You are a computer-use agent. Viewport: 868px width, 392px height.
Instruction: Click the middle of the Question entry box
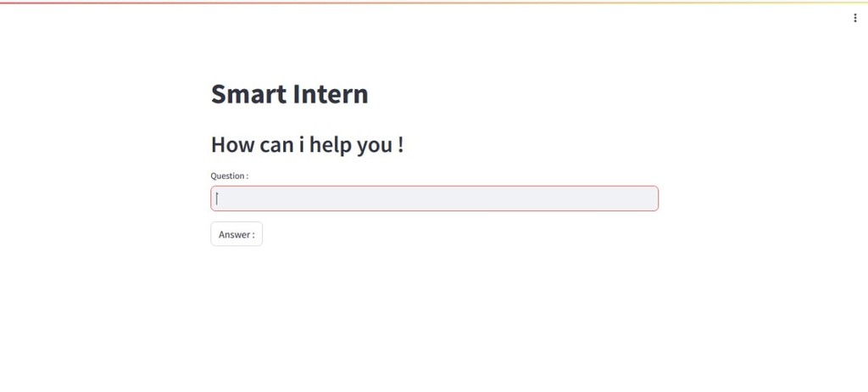(435, 199)
